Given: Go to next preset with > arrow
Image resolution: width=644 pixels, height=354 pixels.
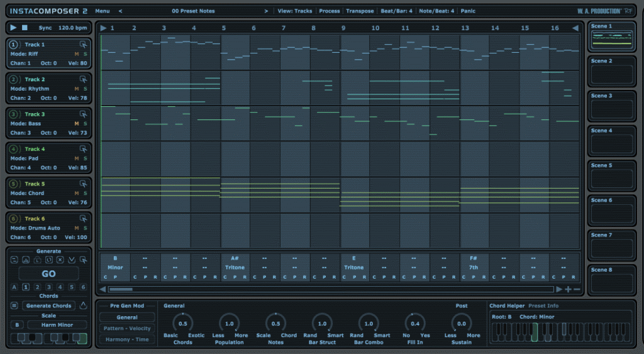Looking at the screenshot, I should pyautogui.click(x=266, y=11).
